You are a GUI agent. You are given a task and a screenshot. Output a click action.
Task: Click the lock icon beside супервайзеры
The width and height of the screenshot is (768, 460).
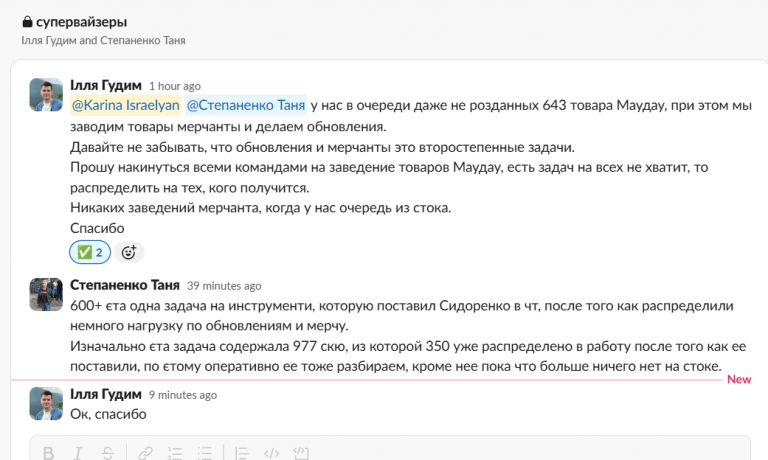(x=27, y=22)
